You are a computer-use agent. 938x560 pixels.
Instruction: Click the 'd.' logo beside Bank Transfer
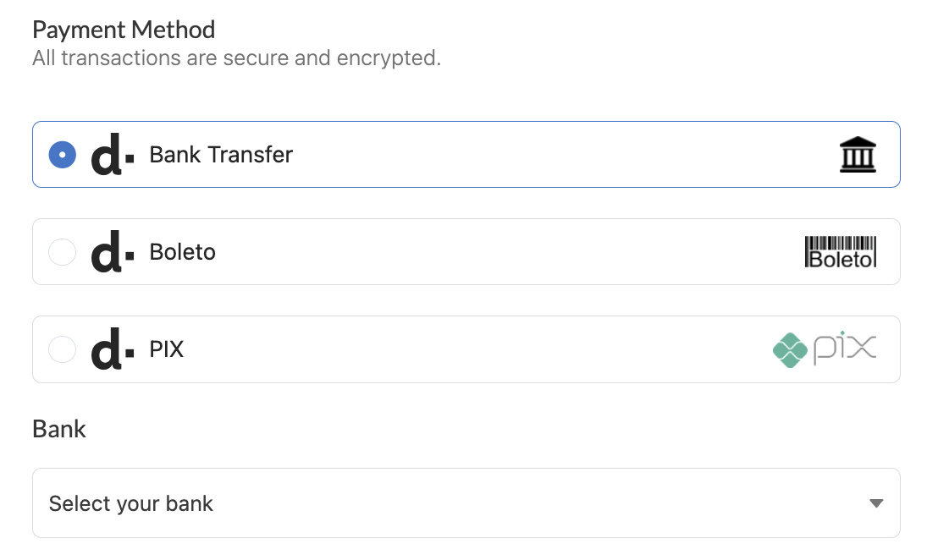coord(111,156)
